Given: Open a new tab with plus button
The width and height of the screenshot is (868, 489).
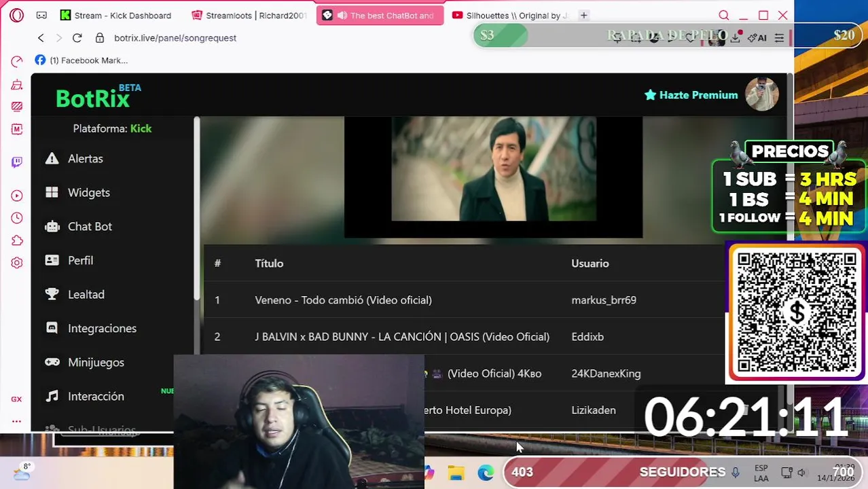Looking at the screenshot, I should [x=583, y=15].
